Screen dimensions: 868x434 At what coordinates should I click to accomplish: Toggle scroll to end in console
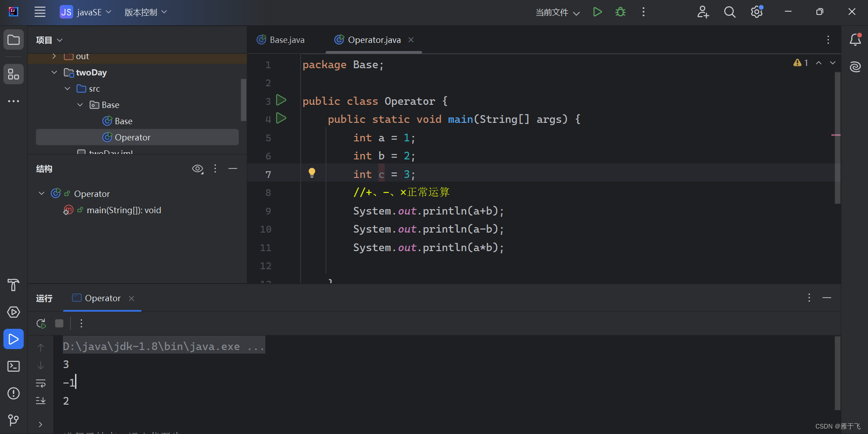click(41, 401)
